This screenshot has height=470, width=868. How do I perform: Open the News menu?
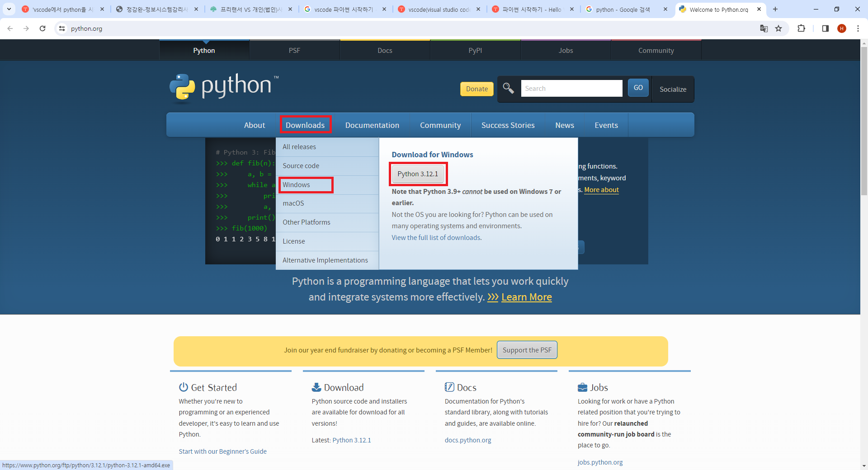[x=565, y=125]
